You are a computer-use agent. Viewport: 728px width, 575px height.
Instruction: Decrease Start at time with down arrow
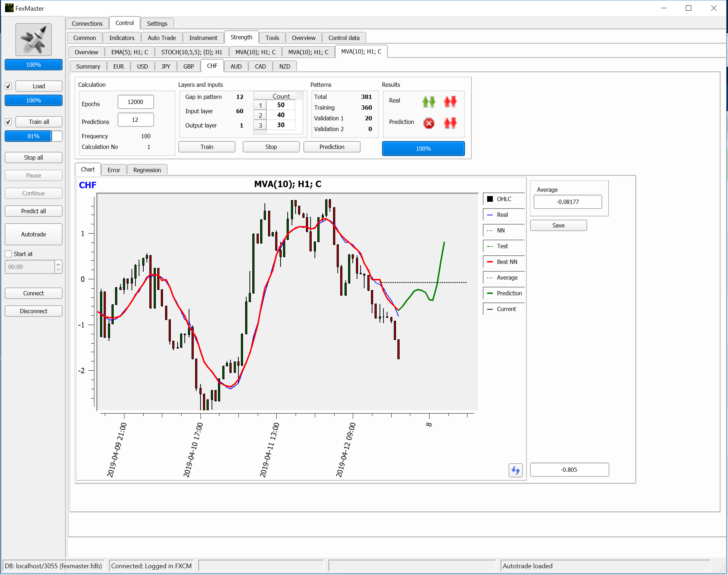58,270
